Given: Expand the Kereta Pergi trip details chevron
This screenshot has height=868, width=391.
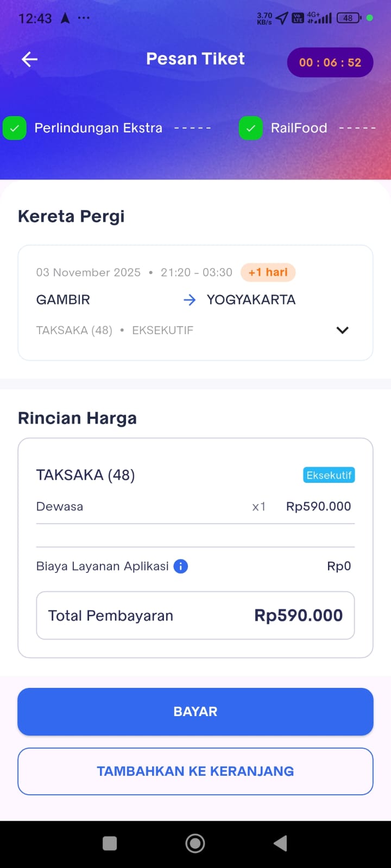Looking at the screenshot, I should click(x=342, y=330).
